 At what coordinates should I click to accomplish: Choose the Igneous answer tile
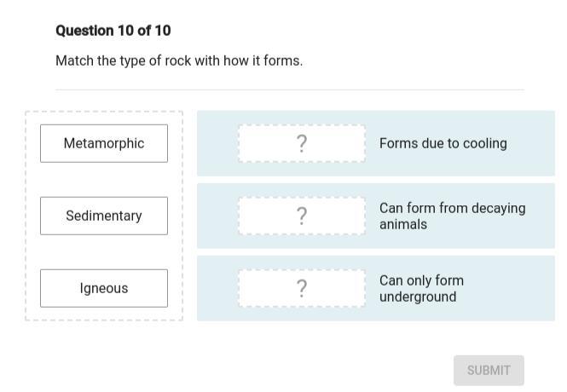pyautogui.click(x=104, y=288)
